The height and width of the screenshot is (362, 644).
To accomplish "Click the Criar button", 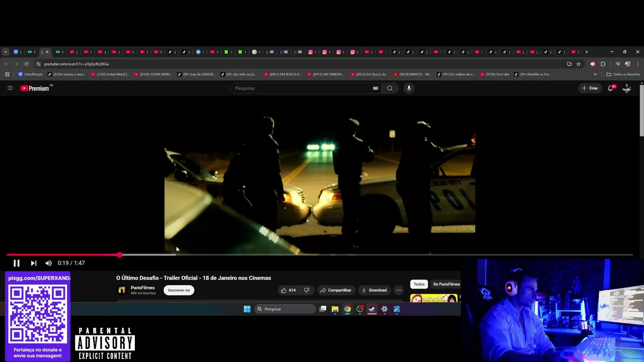I will tap(590, 88).
